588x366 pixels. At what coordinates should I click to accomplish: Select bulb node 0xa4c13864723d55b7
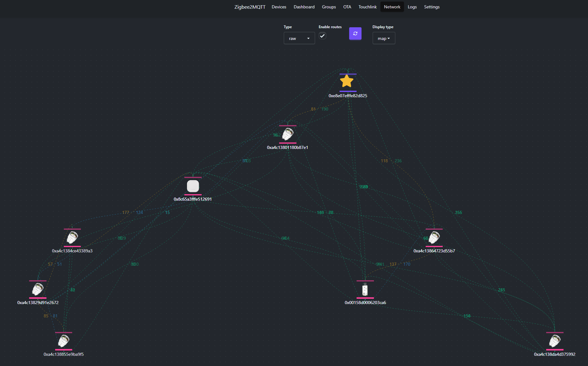[x=434, y=237]
